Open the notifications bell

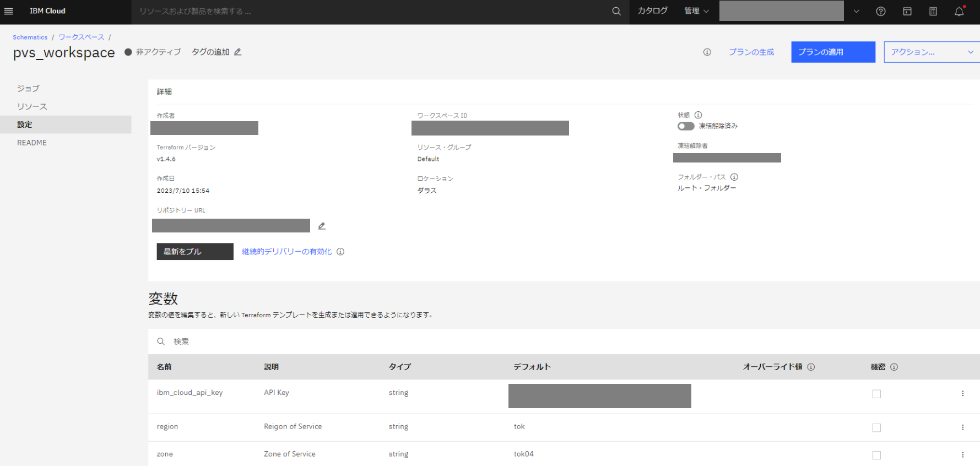[x=959, y=11]
